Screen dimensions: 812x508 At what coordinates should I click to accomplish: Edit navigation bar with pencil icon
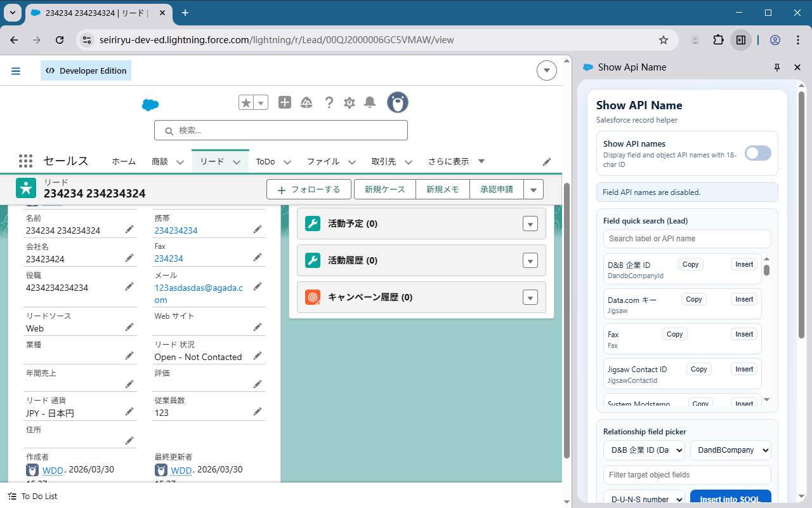pos(547,162)
